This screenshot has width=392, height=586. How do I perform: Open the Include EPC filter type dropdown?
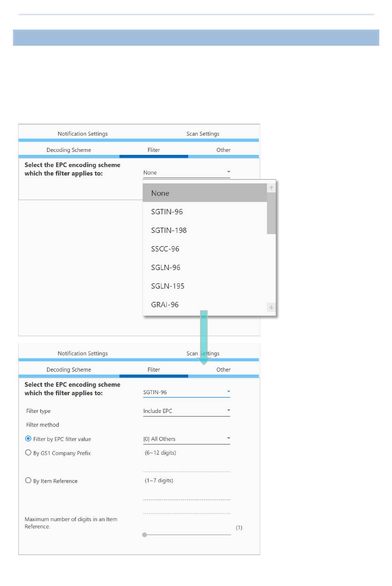coord(187,411)
